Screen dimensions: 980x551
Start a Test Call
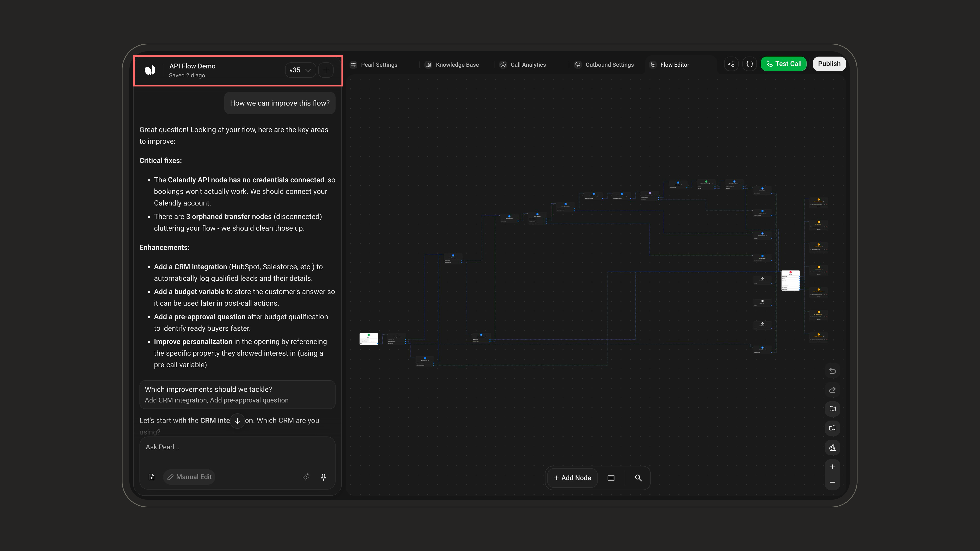[784, 64]
